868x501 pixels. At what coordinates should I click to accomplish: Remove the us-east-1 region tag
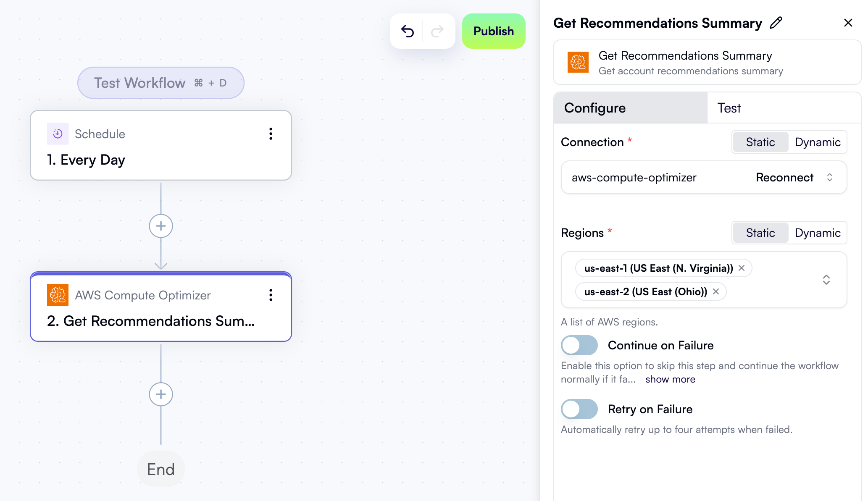(x=742, y=268)
